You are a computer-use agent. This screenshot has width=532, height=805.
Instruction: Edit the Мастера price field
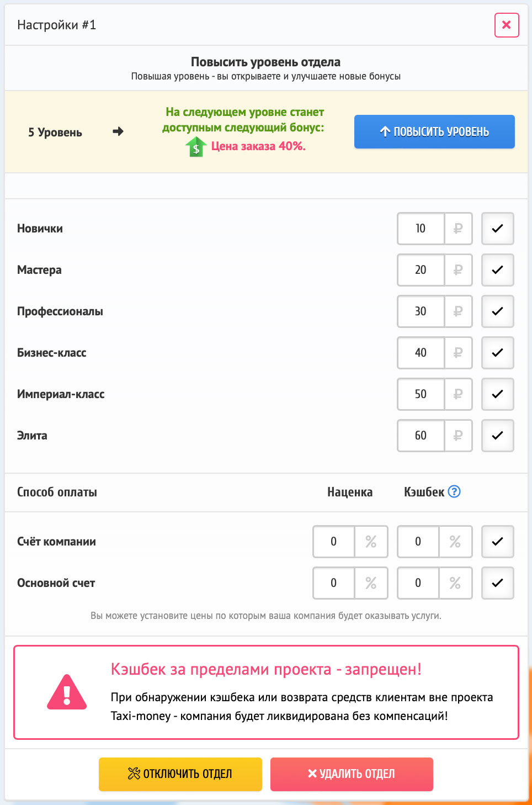pos(421,270)
